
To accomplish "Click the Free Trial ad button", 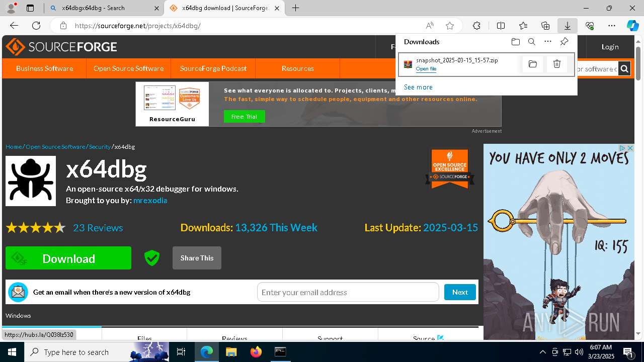I will [244, 116].
